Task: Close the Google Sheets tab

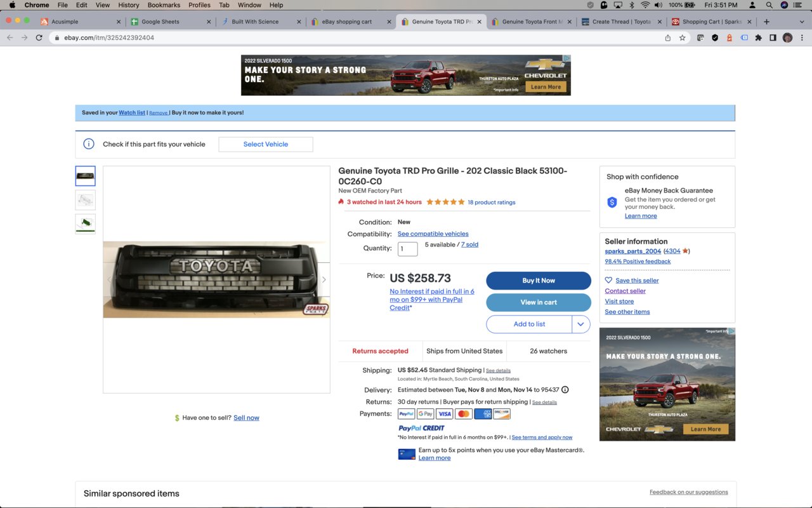Action: coord(209,22)
